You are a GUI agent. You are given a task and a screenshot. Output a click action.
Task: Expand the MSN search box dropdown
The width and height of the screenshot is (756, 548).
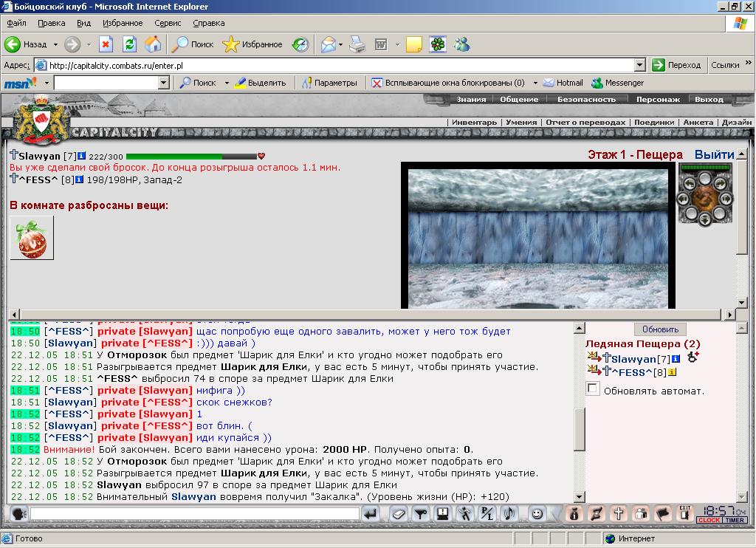(163, 83)
